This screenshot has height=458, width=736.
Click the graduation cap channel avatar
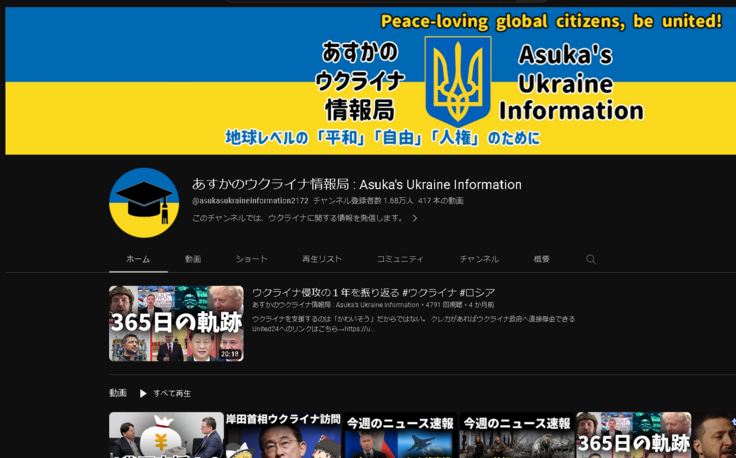pyautogui.click(x=144, y=203)
